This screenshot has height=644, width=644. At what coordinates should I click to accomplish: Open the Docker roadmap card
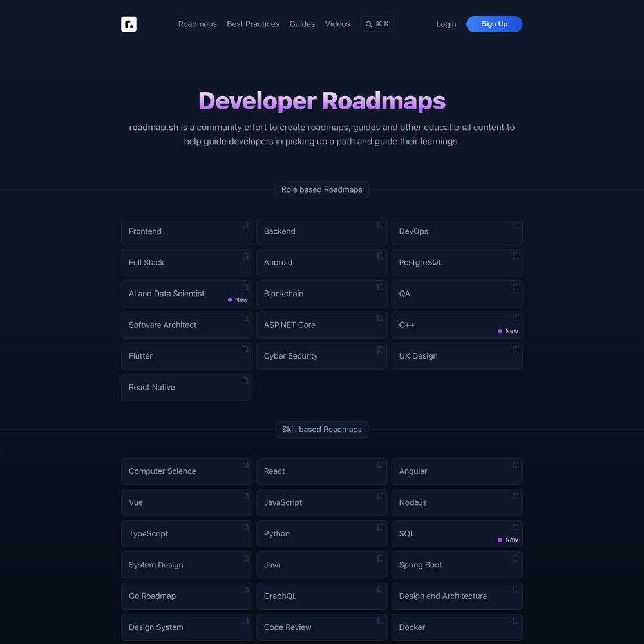coord(457,627)
